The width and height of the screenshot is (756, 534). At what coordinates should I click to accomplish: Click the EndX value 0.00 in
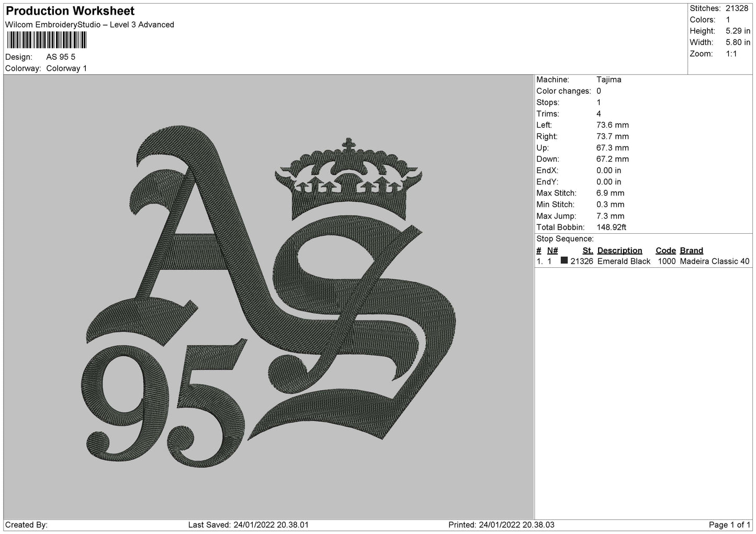[609, 171]
